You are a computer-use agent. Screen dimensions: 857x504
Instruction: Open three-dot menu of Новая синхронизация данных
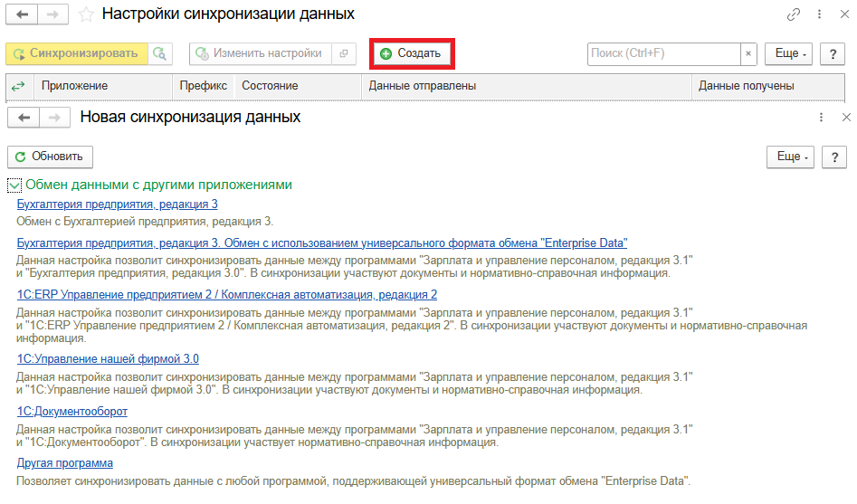click(822, 118)
